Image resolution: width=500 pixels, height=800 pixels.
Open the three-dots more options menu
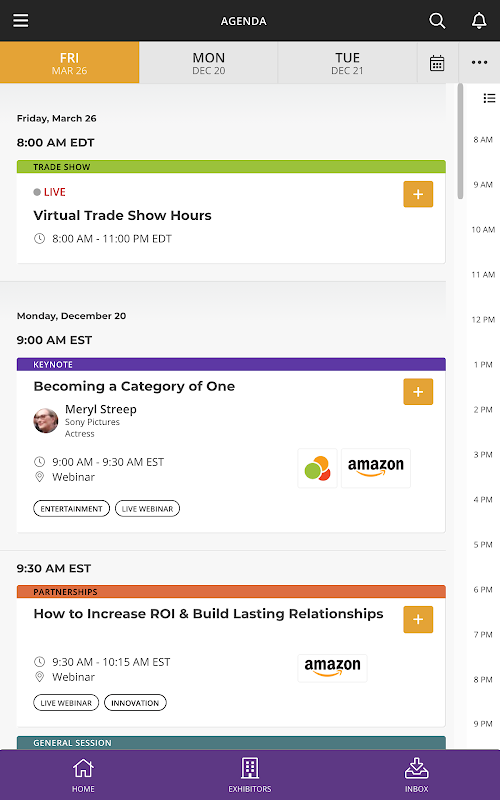[x=479, y=62]
